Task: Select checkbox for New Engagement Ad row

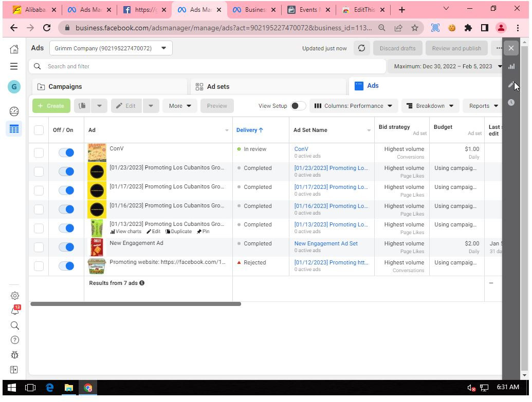Action: (x=39, y=247)
